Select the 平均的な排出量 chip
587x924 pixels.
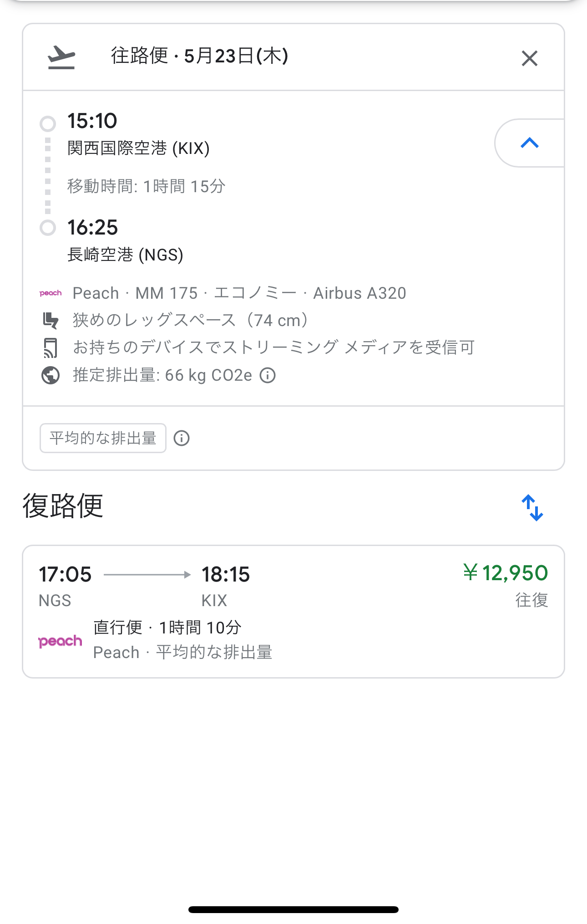click(x=103, y=438)
